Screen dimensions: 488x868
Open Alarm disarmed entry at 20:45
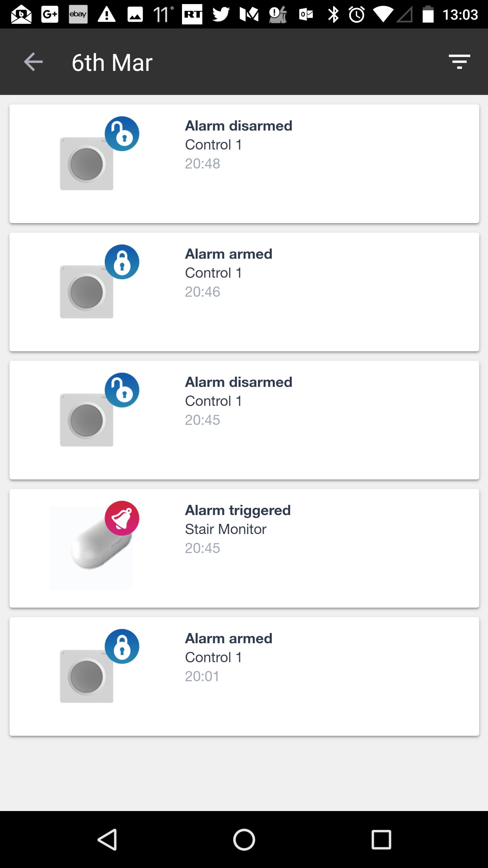(x=244, y=420)
